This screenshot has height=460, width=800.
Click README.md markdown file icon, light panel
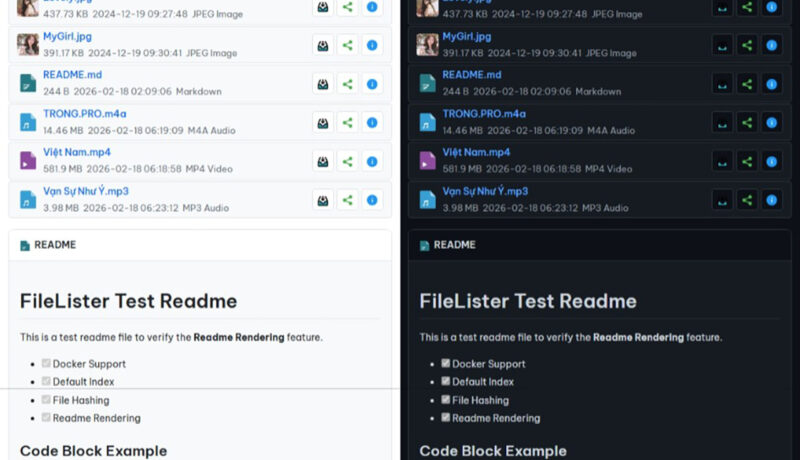[28, 84]
